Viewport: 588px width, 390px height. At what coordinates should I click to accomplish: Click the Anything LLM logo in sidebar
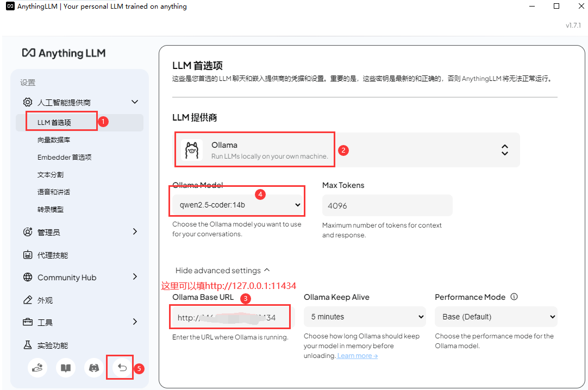tap(64, 53)
